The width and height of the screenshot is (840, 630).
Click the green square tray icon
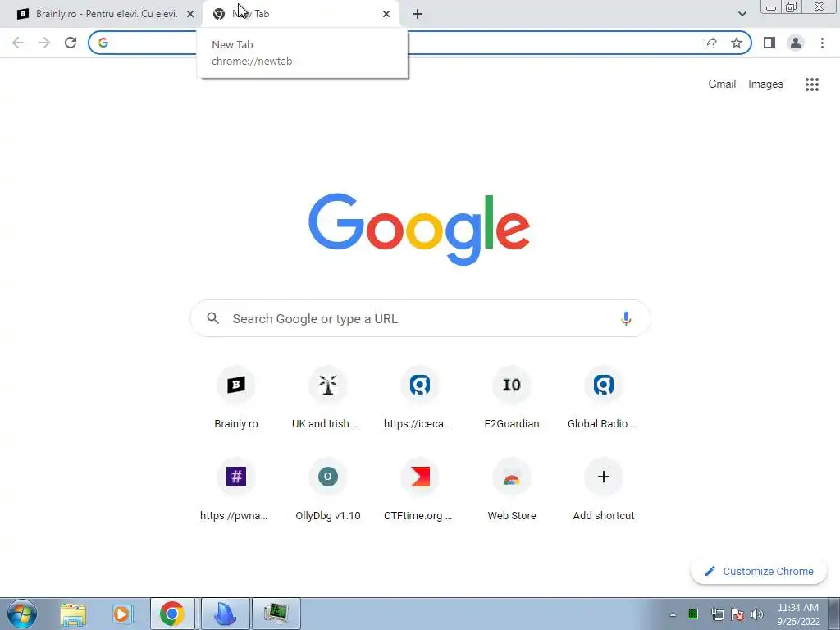click(693, 614)
